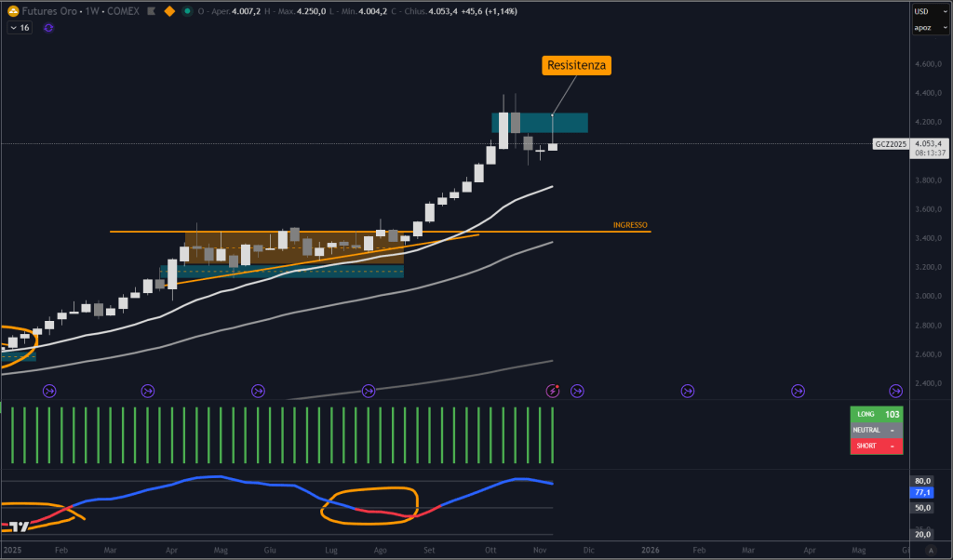Viewport: 953px width, 560px height.
Task: Click the red alert marker icon near Nov
Action: coord(552,391)
